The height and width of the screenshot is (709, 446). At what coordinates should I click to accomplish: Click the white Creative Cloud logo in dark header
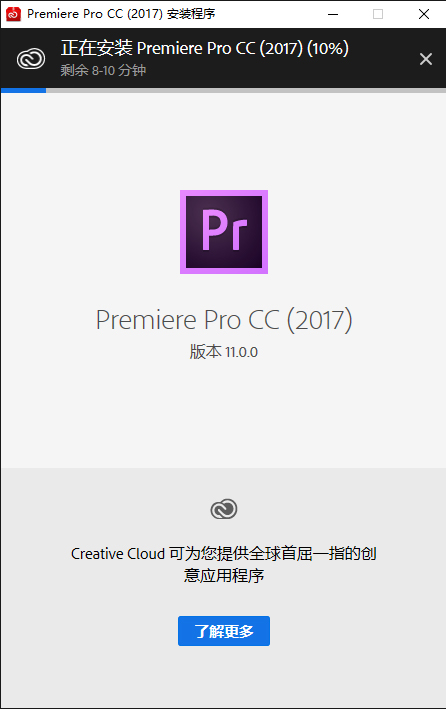click(31, 59)
